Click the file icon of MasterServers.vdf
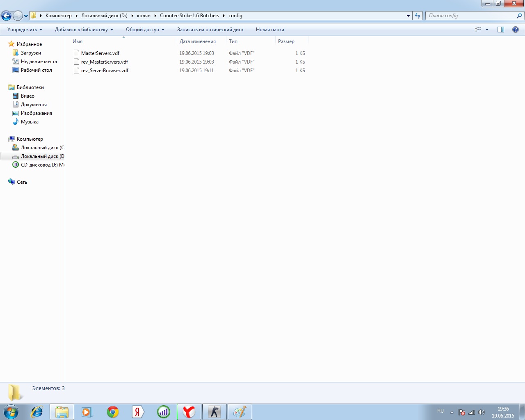 (76, 53)
